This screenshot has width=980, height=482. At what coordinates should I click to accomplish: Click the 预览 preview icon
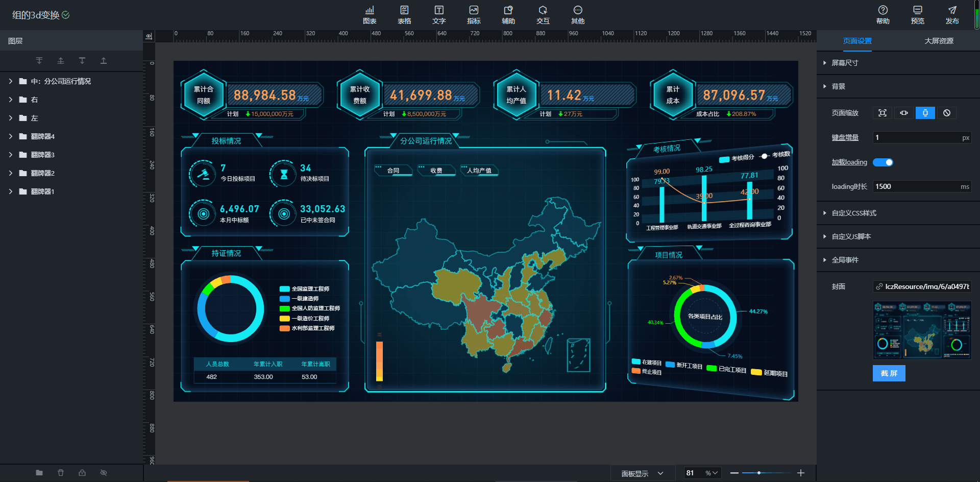pyautogui.click(x=917, y=15)
